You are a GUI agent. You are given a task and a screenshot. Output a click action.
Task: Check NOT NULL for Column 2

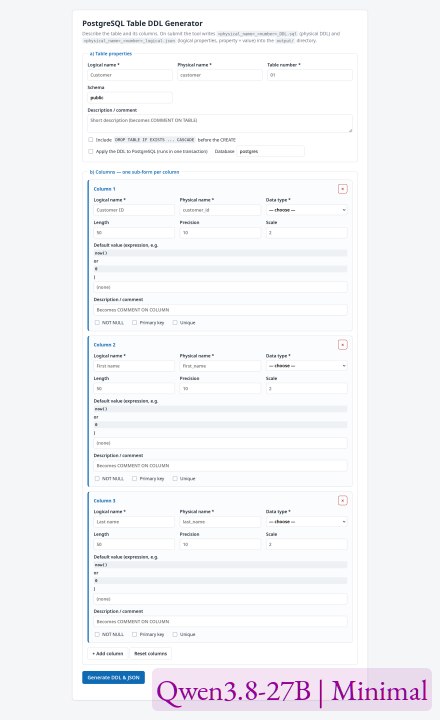tap(97, 478)
